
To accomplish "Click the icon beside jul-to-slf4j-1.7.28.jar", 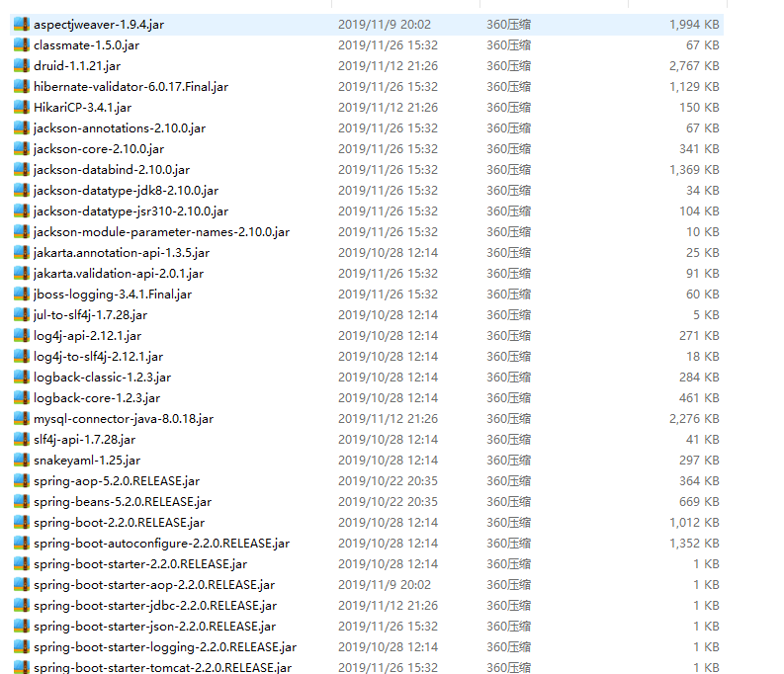I will click(22, 315).
